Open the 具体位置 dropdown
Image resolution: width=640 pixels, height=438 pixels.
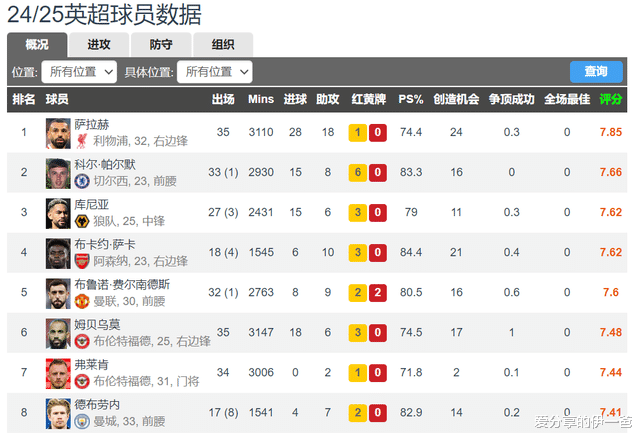215,72
